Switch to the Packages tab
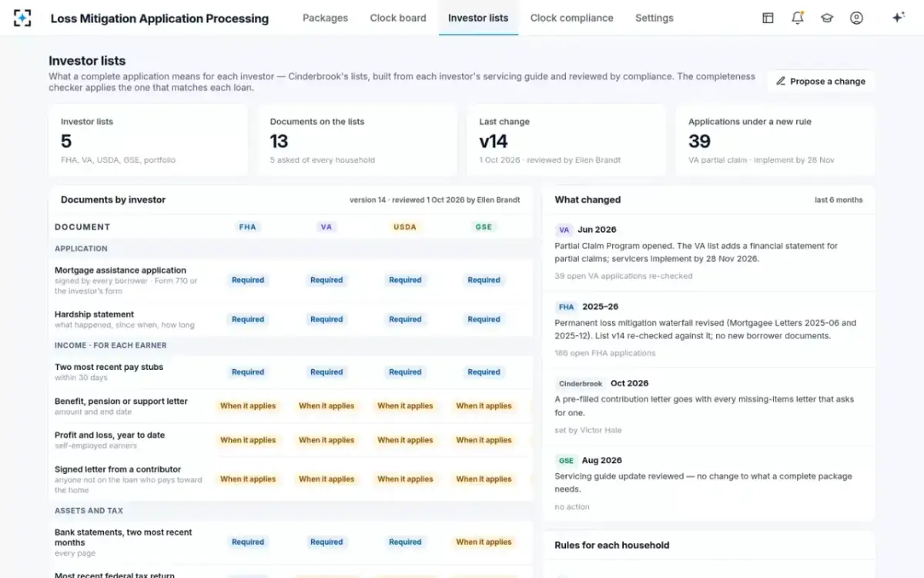The width and height of the screenshot is (924, 578). (x=325, y=18)
